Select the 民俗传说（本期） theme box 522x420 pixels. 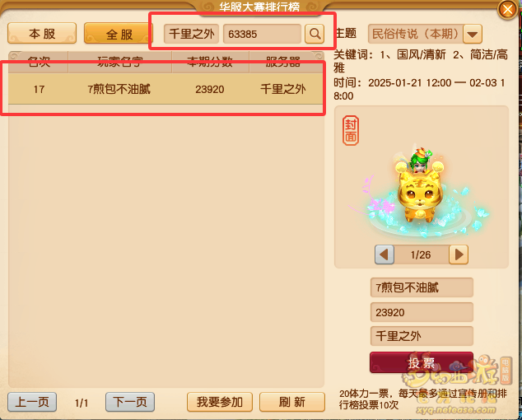click(416, 34)
